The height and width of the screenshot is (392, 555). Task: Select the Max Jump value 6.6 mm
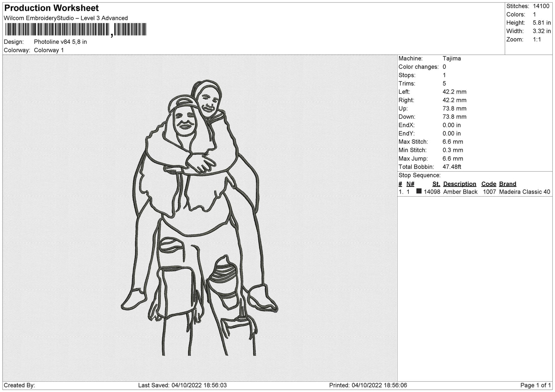[x=453, y=159]
